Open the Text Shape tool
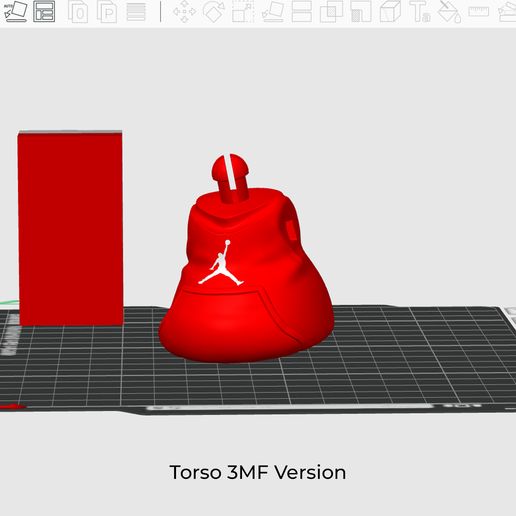 coord(420,11)
